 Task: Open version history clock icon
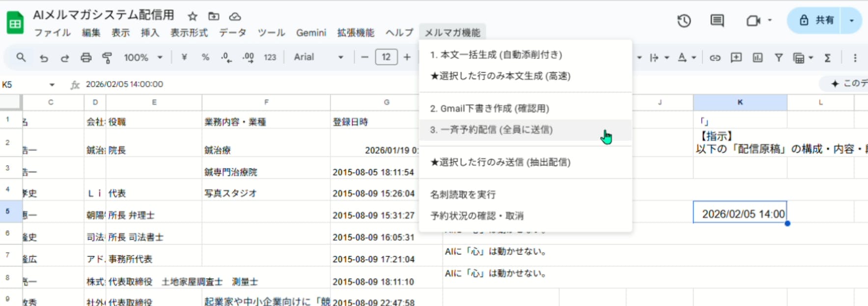click(x=684, y=21)
